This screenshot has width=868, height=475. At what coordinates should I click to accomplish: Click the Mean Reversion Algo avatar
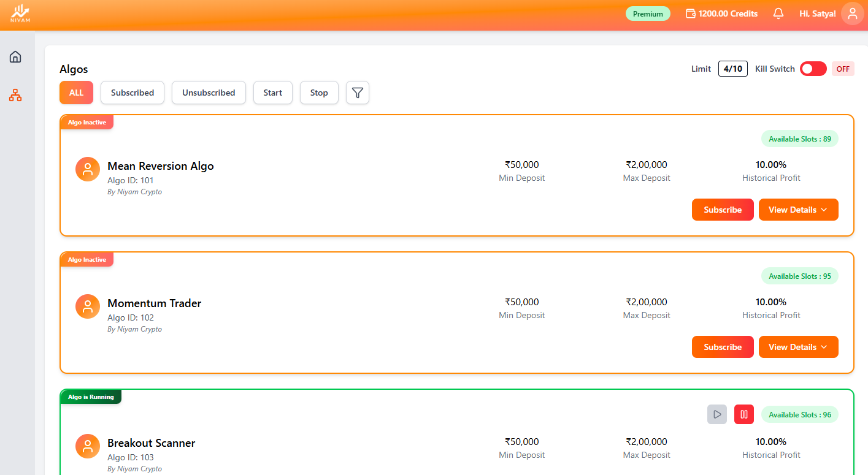tap(88, 169)
